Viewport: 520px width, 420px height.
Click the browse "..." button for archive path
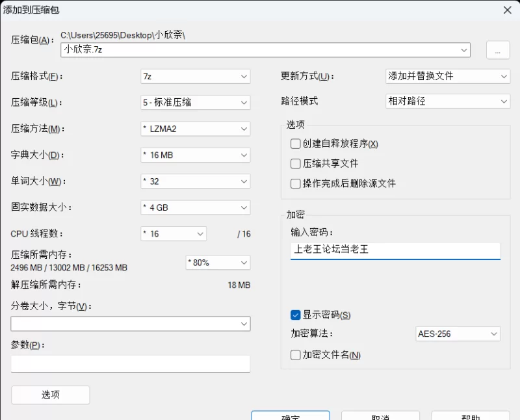click(x=497, y=50)
